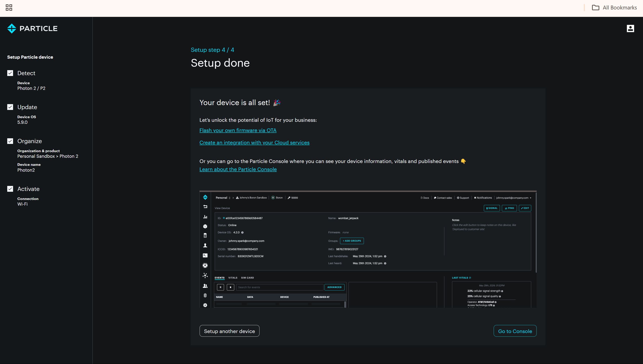
Task: Click Setup another device button
Action: point(229,331)
